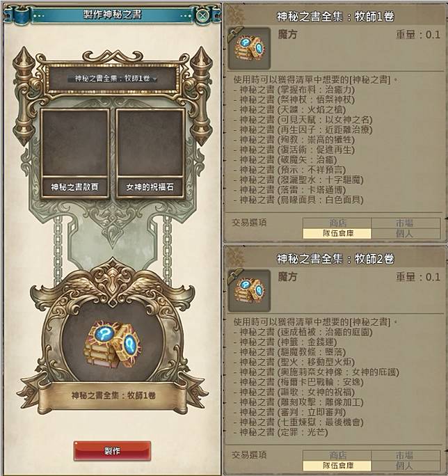Image resolution: width=448 pixels, height=476 pixels.
Task: Select the 女神的祝福石 material slot
Action: point(150,154)
